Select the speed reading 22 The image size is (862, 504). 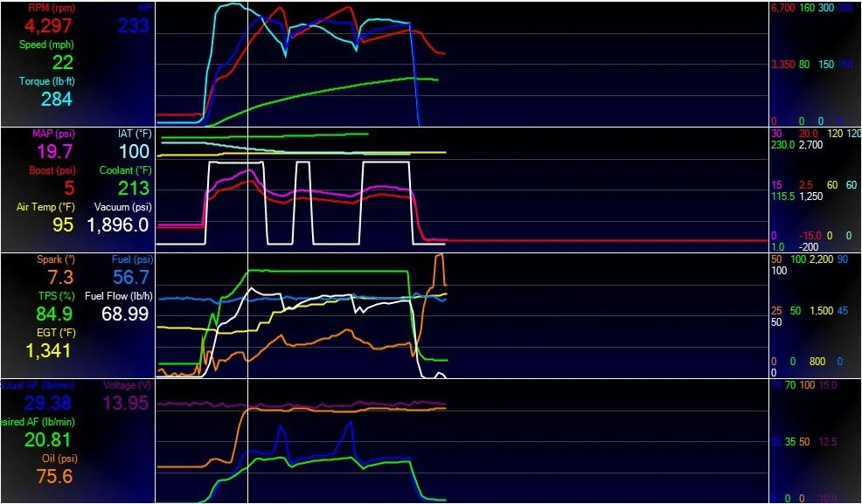pos(63,62)
